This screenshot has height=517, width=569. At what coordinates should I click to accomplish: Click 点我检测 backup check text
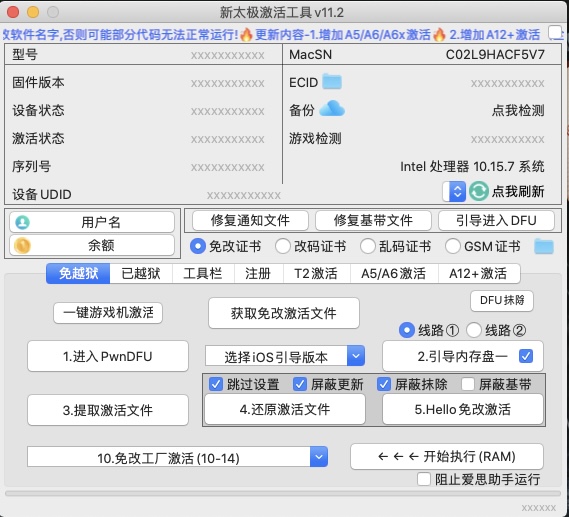(518, 110)
